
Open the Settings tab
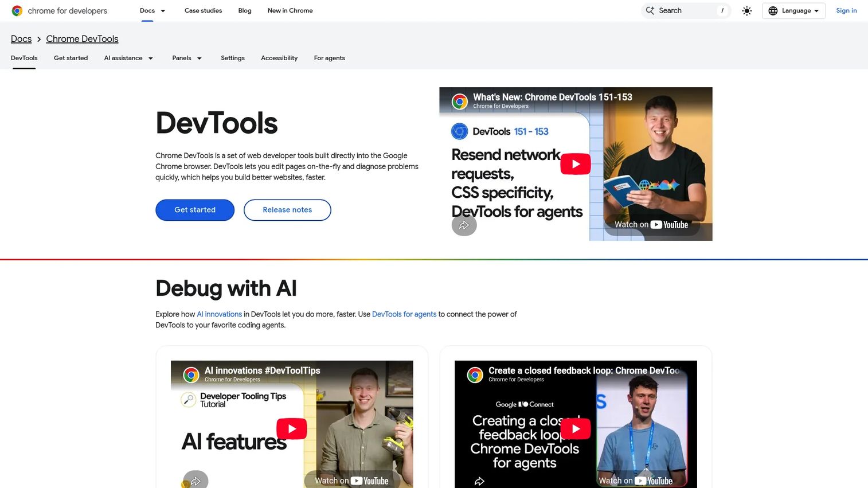(233, 58)
